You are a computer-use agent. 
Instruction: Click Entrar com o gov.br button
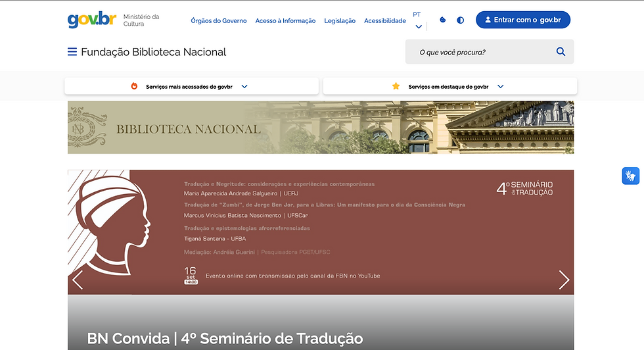(523, 20)
